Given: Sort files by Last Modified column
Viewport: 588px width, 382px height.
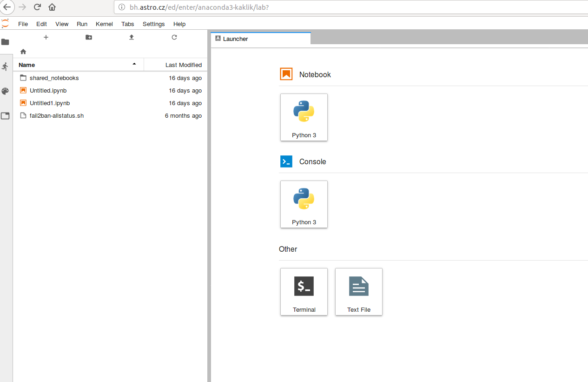Looking at the screenshot, I should point(176,65).
